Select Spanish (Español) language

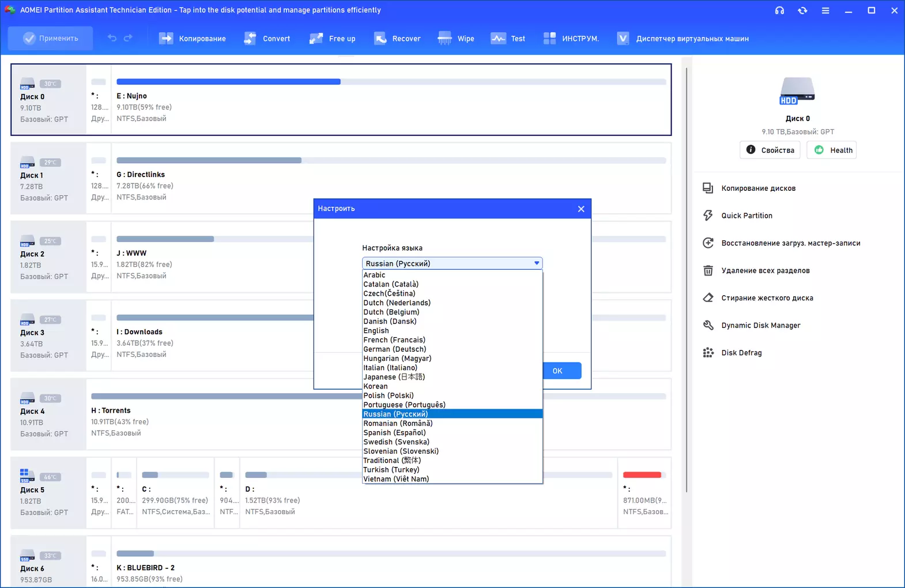coord(452,432)
